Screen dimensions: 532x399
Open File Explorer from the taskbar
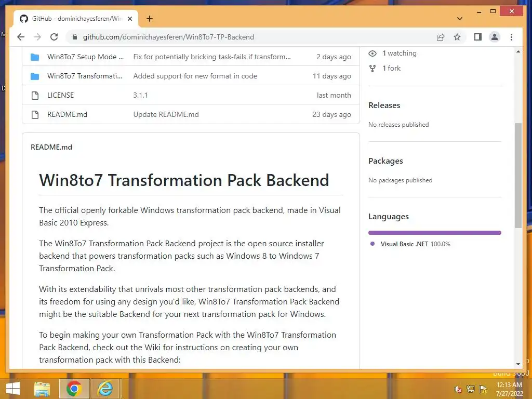tap(42, 389)
